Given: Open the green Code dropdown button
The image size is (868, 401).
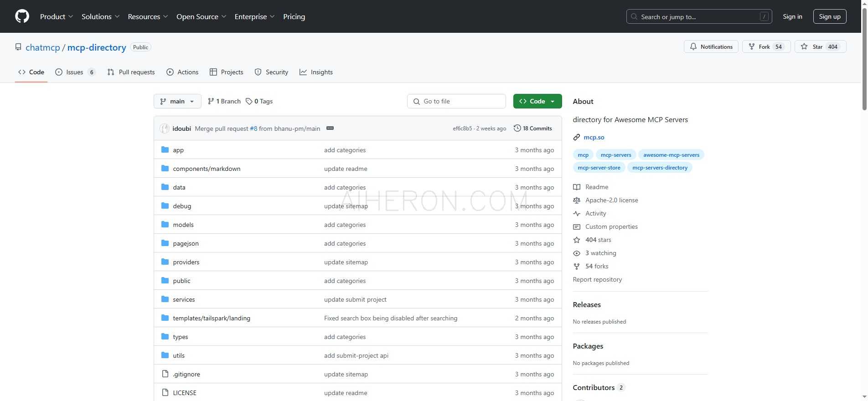Looking at the screenshot, I should pos(537,101).
